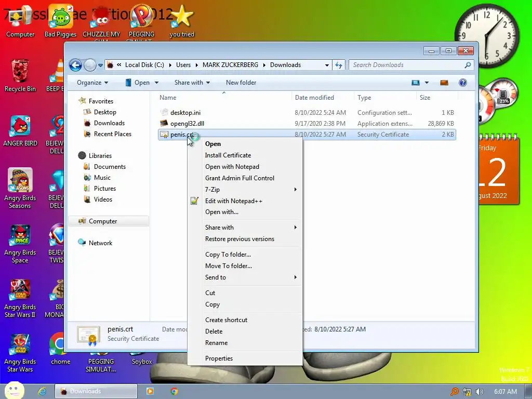Viewport: 532px width, 399px height.
Task: Open Properties from the context menu
Action: 245,358
